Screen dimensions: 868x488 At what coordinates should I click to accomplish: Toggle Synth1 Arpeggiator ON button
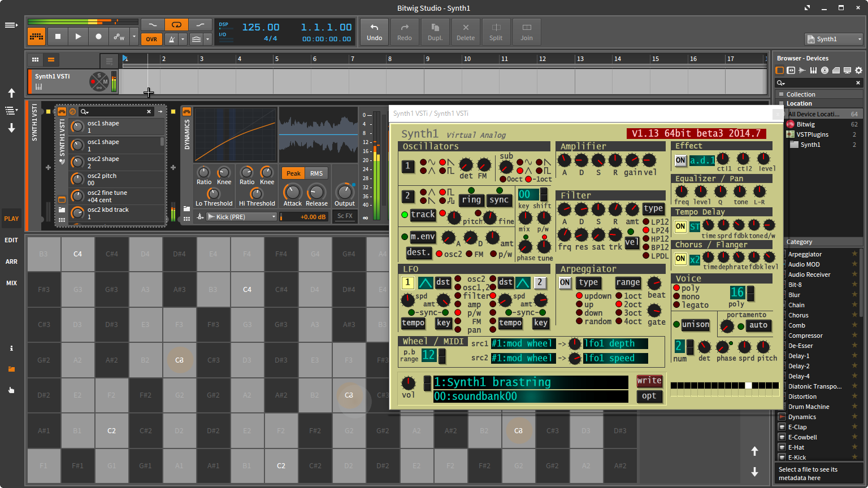click(x=565, y=282)
